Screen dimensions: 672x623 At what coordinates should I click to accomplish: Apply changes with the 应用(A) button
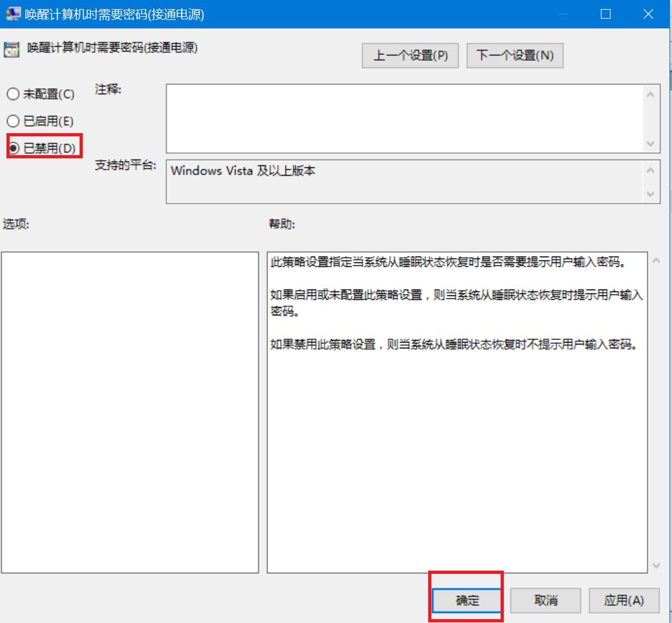pyautogui.click(x=623, y=600)
